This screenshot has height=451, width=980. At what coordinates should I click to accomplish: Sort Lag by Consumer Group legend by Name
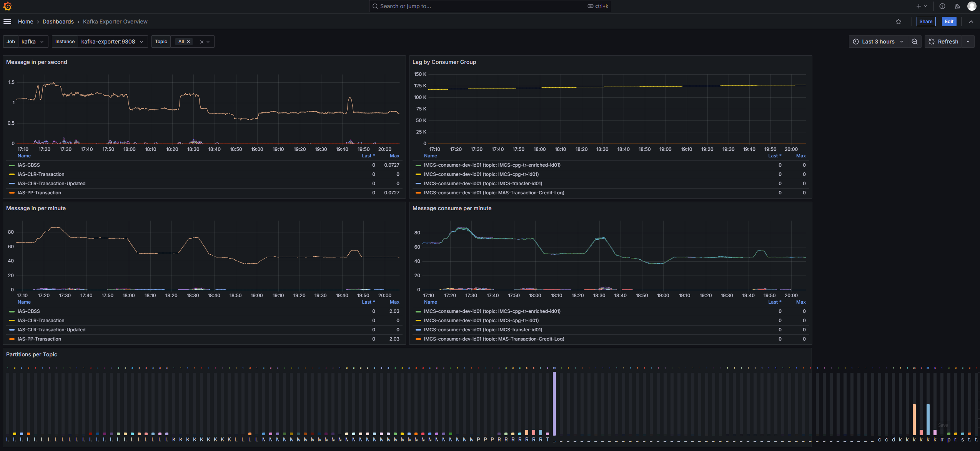[x=431, y=156]
